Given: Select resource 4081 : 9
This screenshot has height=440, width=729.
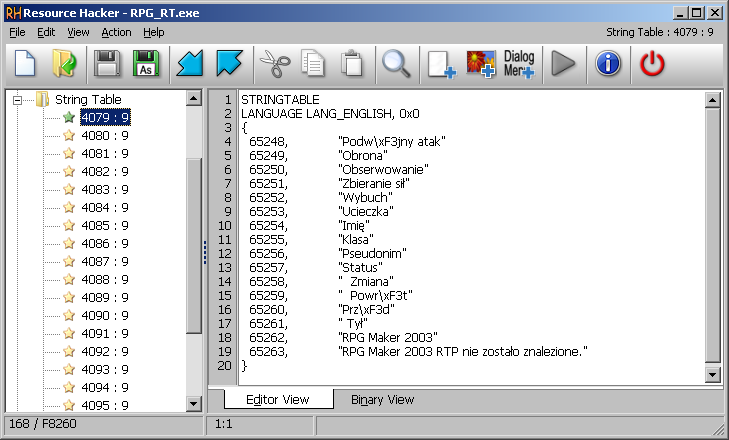Looking at the screenshot, I should [x=105, y=153].
